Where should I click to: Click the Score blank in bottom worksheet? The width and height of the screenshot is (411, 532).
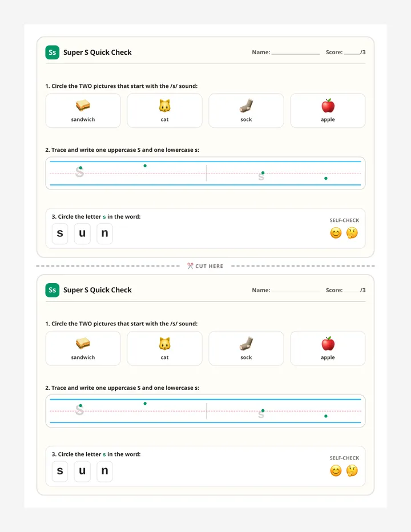click(x=352, y=291)
